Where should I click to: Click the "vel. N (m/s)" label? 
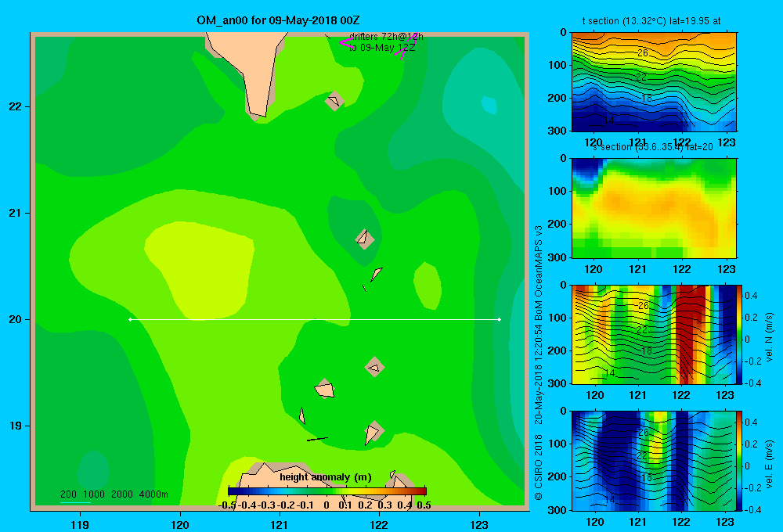[x=769, y=337]
